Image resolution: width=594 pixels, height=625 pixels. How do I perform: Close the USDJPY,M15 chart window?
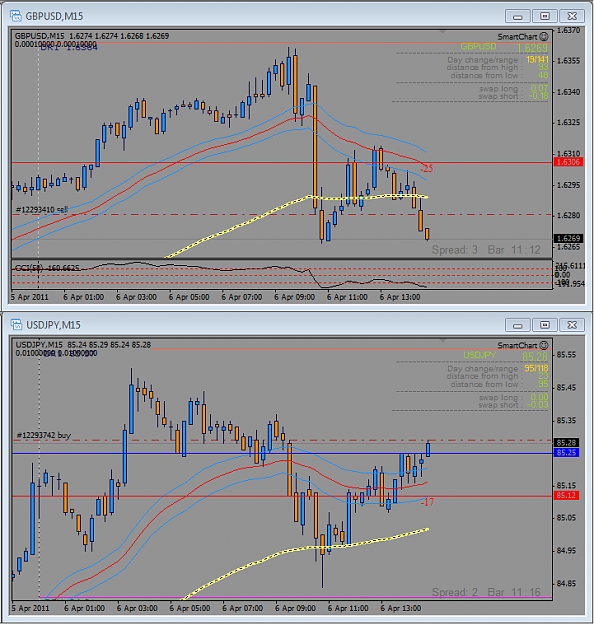pos(572,325)
